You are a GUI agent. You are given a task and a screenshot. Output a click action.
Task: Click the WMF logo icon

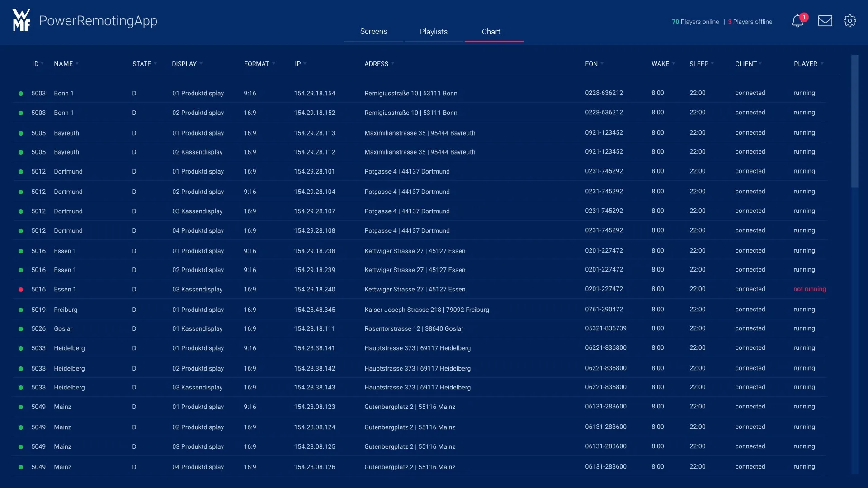(x=21, y=20)
